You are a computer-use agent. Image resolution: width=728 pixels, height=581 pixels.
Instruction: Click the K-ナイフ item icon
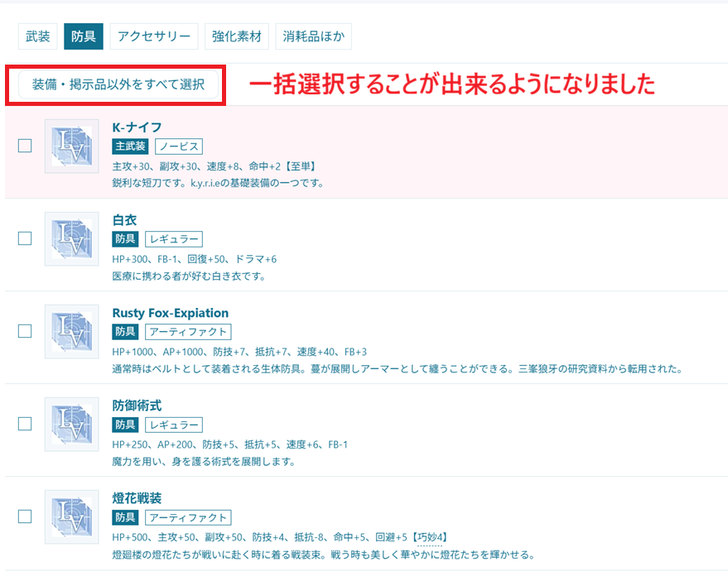click(x=71, y=146)
